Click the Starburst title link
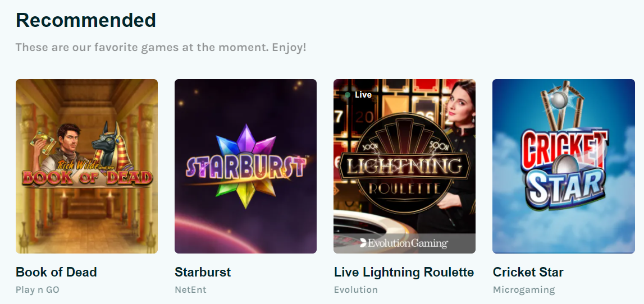The height and width of the screenshot is (304, 644). tap(203, 272)
